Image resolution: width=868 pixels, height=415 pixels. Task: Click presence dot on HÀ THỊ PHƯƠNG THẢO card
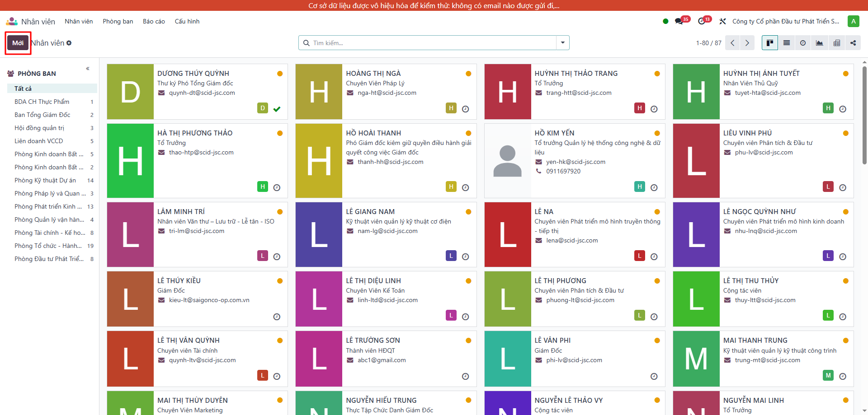click(x=280, y=133)
